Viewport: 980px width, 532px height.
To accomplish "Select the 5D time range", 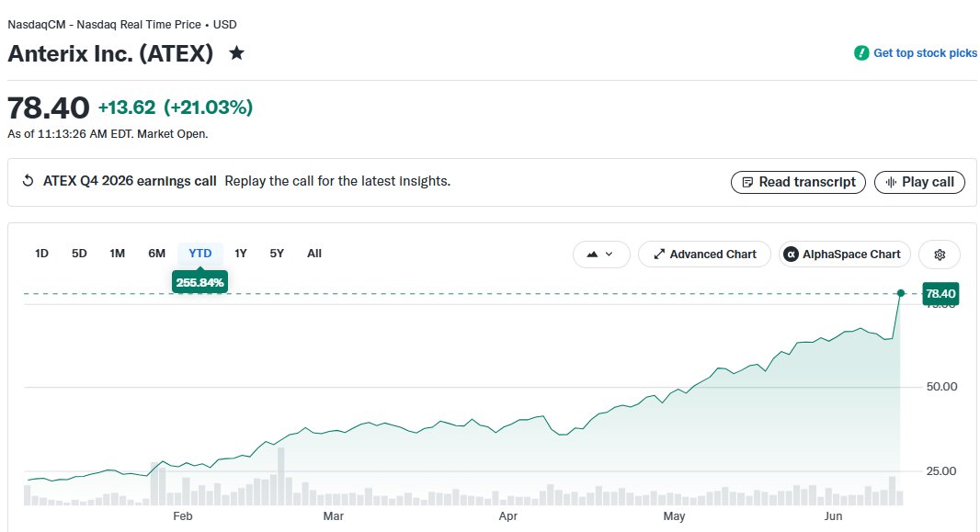I will point(79,254).
